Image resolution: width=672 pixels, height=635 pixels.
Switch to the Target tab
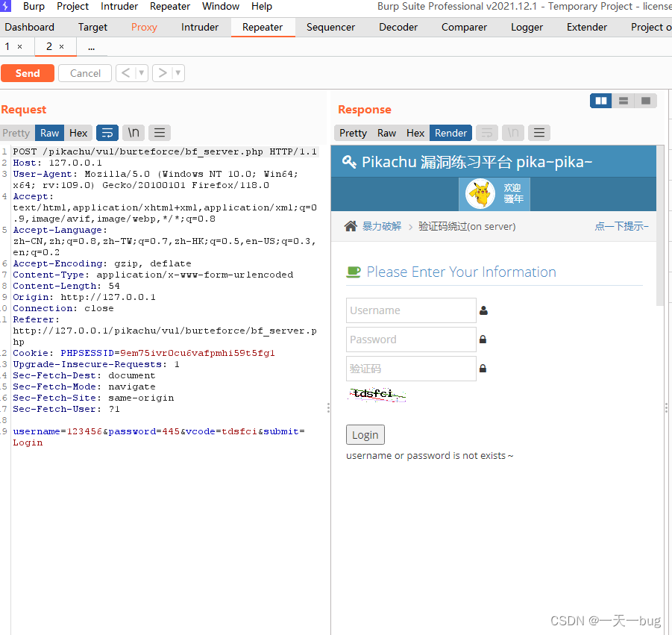[x=92, y=27]
